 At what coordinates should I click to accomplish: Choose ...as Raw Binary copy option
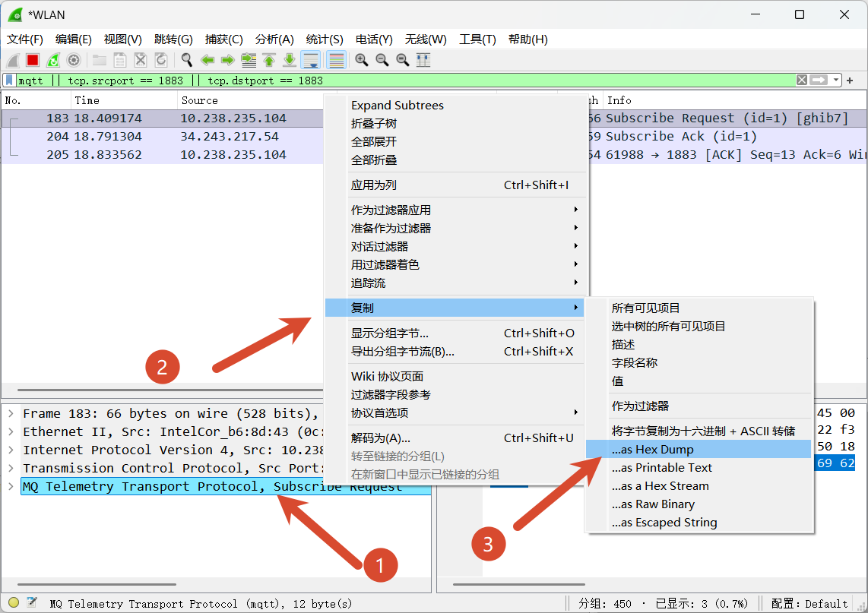[x=699, y=504]
